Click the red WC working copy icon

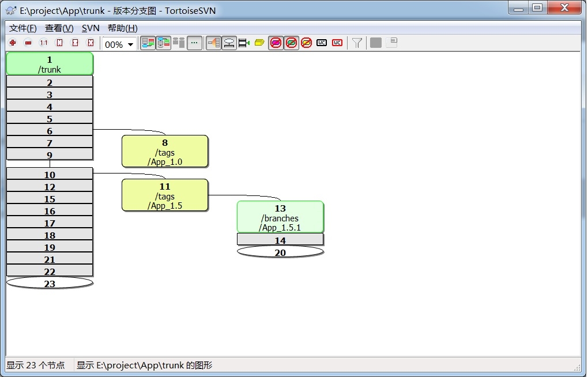point(337,43)
